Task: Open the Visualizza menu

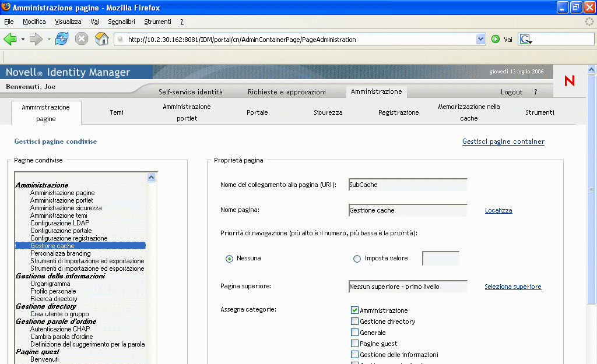Action: pyautogui.click(x=68, y=22)
